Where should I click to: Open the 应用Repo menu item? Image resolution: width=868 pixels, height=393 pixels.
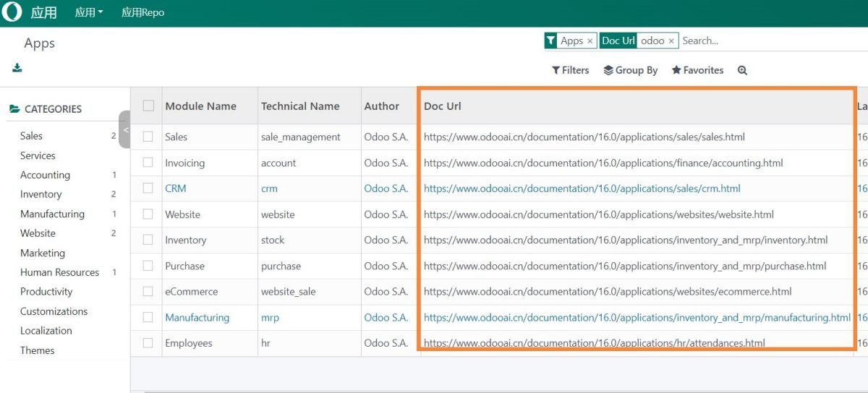[x=142, y=12]
